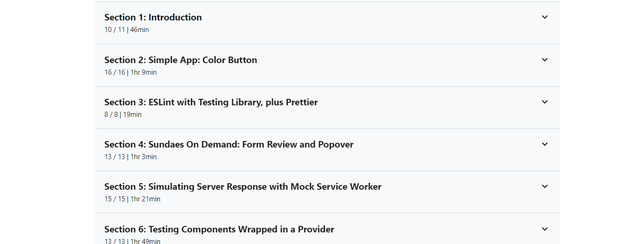Click the '8 / 8 | 19min' subtitle
644x244 pixels.
(123, 115)
